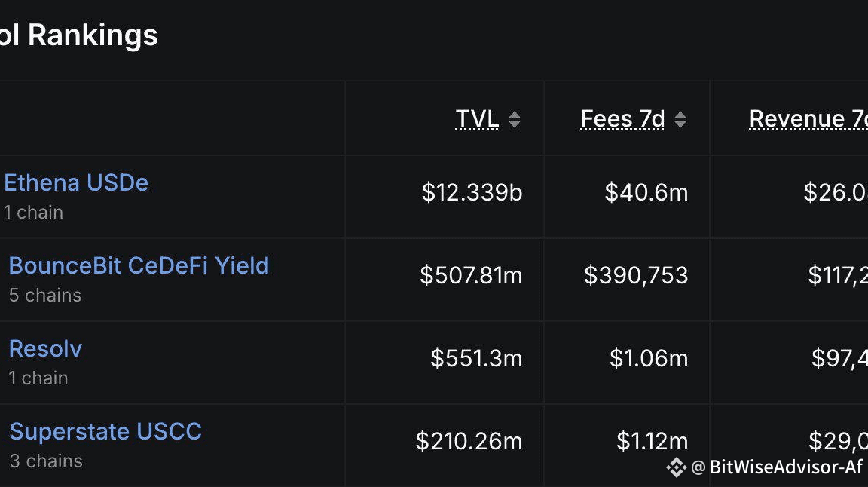This screenshot has height=487, width=868.
Task: Open the BounceBit CeDeFi Yield protocol page
Action: pyautogui.click(x=139, y=265)
